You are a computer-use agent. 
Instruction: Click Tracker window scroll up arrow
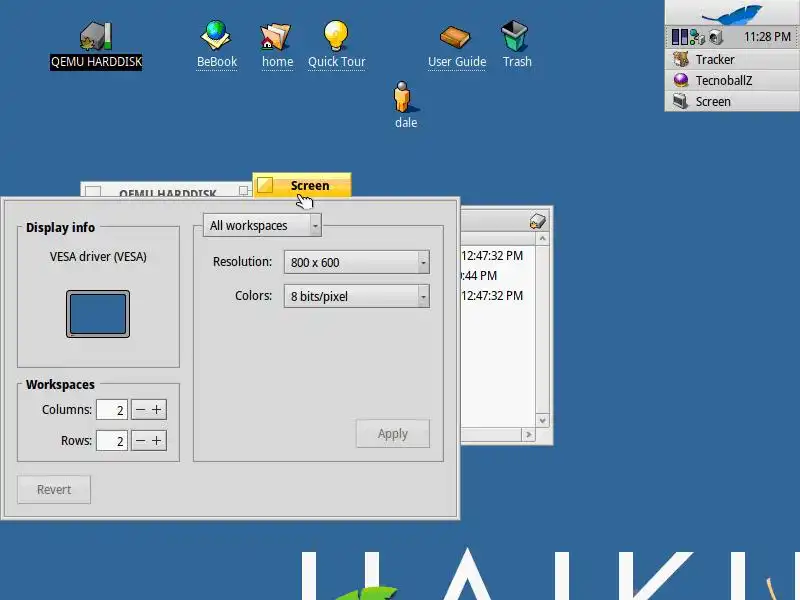point(542,238)
